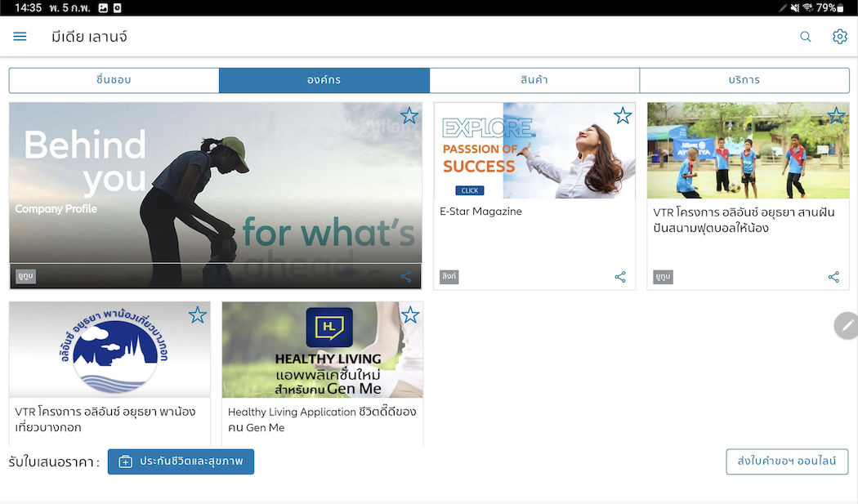The width and height of the screenshot is (858, 504).
Task: Switch to the ชื่นชอบ tab
Action: [114, 80]
